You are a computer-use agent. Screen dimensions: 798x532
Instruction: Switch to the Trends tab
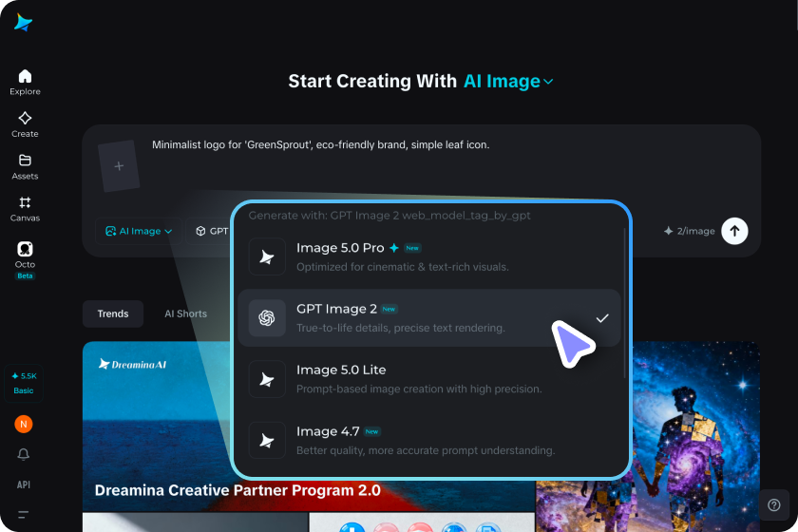pyautogui.click(x=113, y=314)
